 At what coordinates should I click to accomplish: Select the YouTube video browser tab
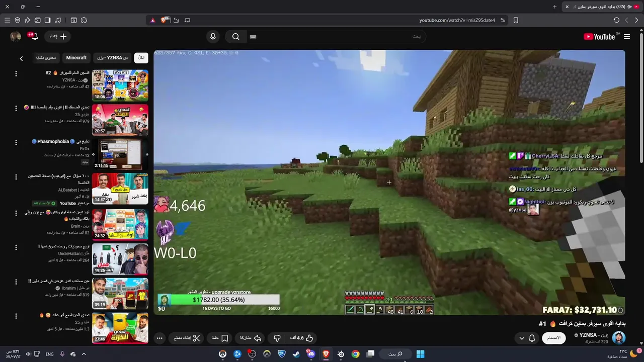(601, 7)
